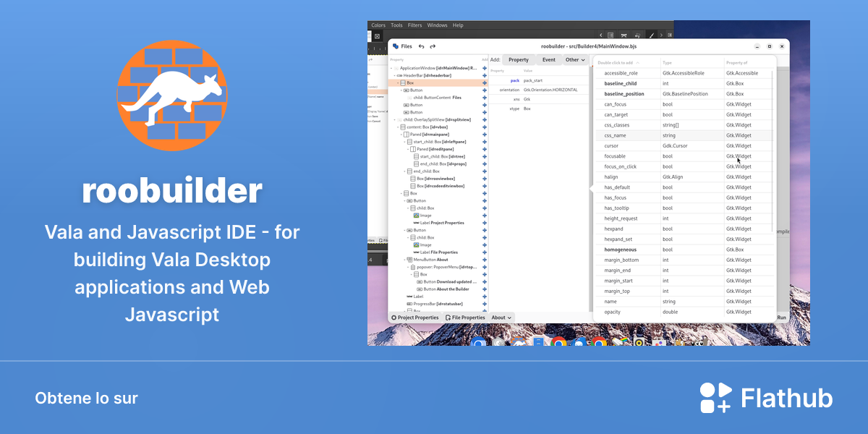868x434 pixels.
Task: Click plus on Paned editpane row
Action: pos(485,149)
